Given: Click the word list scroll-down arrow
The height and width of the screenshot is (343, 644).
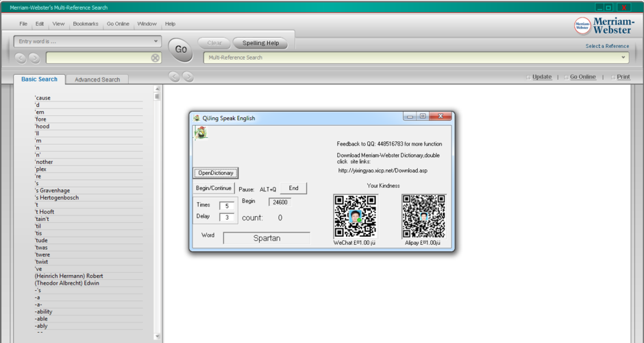Looking at the screenshot, I should coord(157,336).
